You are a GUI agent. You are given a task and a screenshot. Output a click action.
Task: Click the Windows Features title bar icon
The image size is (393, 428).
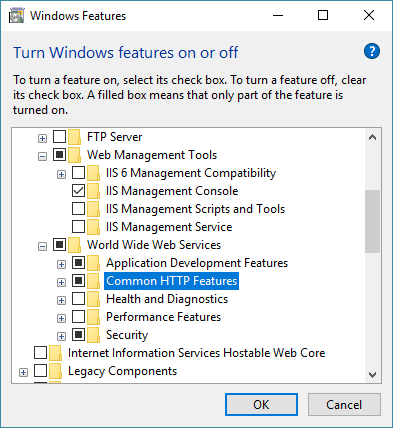click(x=17, y=16)
